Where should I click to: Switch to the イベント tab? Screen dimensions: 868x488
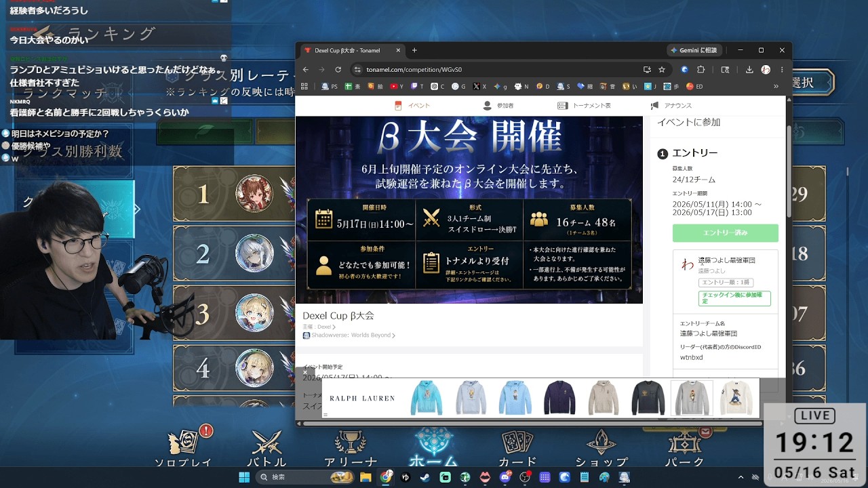pyautogui.click(x=412, y=106)
